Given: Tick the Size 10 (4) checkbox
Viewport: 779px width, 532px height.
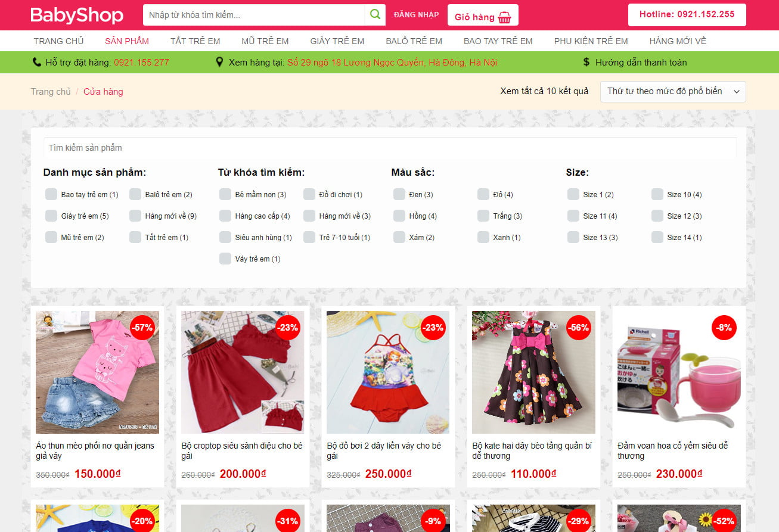Looking at the screenshot, I should (657, 194).
